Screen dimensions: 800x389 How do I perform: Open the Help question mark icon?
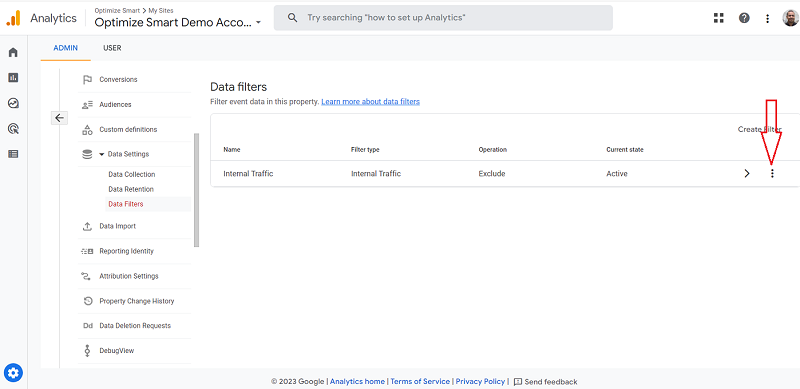pyautogui.click(x=744, y=18)
